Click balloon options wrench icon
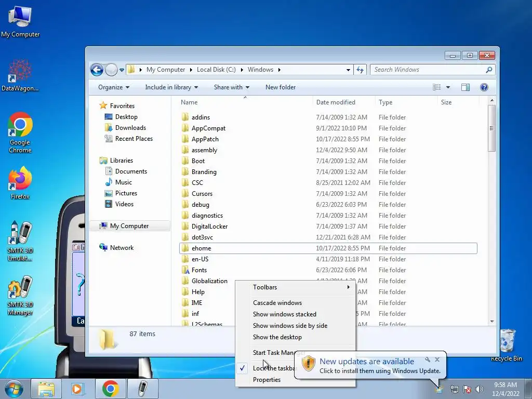Viewport: 532px width, 399px height. pyautogui.click(x=428, y=360)
